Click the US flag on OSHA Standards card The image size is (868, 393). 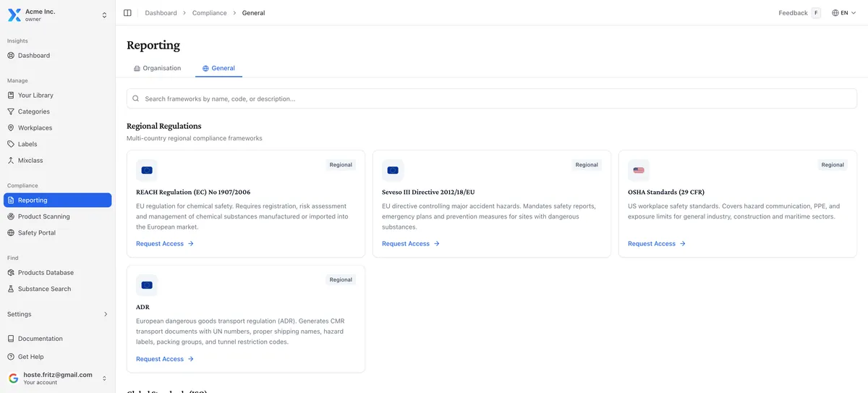click(x=639, y=170)
